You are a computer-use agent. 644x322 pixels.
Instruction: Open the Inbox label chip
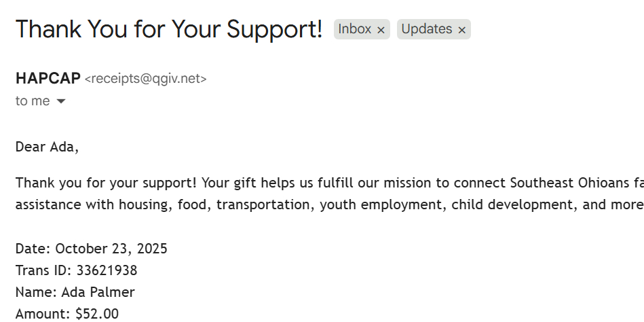click(x=355, y=29)
